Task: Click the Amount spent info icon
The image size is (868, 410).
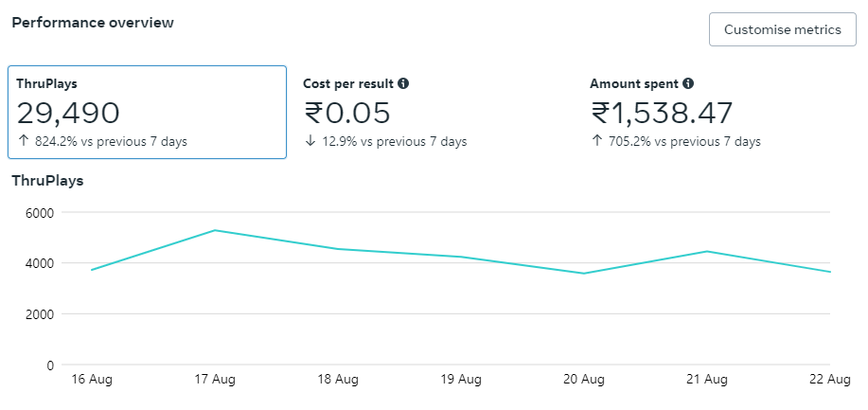Action: (688, 84)
